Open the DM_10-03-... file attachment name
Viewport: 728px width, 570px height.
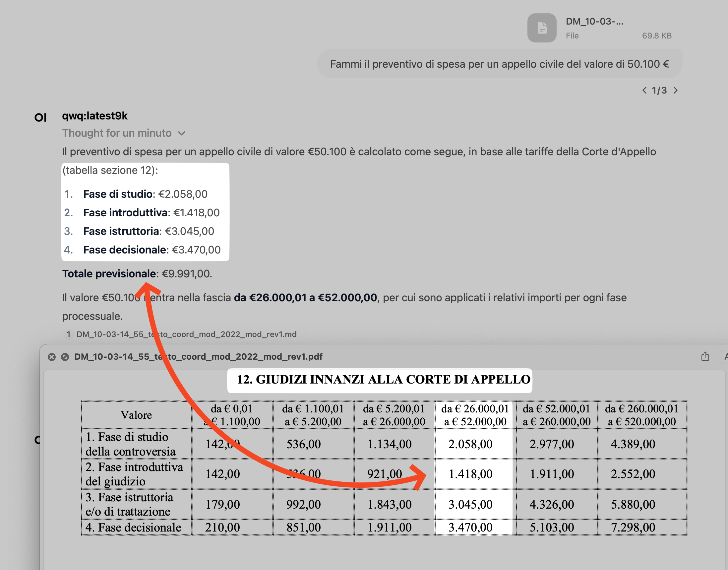click(594, 22)
